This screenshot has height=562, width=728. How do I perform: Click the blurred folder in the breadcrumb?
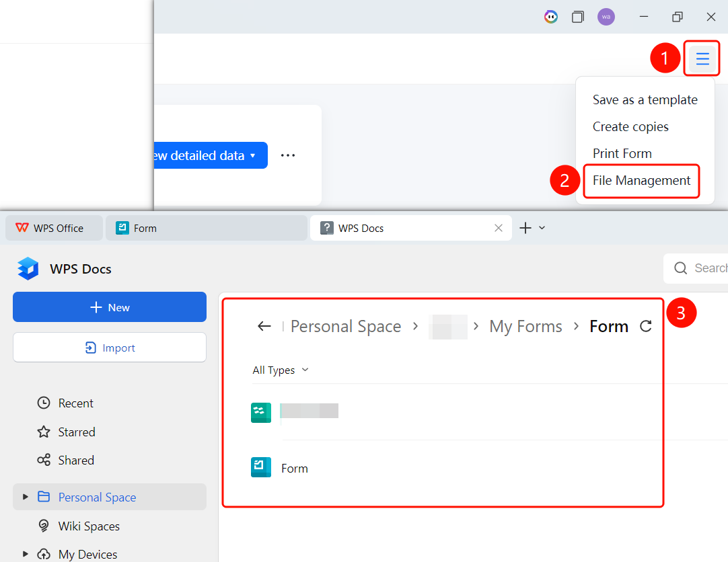pos(447,327)
